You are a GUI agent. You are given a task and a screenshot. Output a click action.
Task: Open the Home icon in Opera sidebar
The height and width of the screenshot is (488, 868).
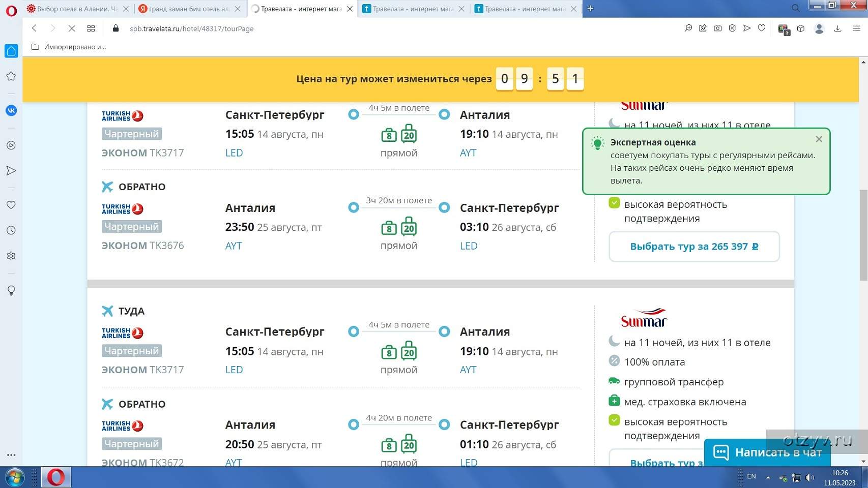11,51
